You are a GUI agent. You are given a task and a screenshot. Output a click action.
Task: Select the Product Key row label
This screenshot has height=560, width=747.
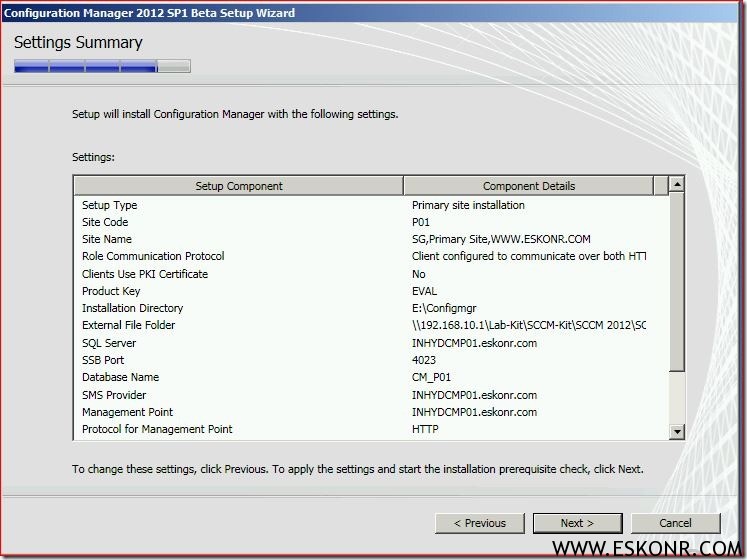(111, 291)
